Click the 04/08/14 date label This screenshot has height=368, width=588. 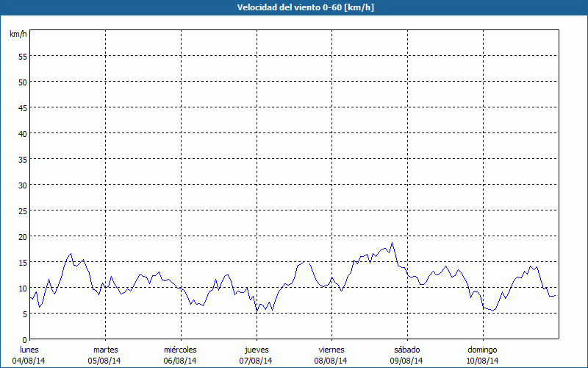tap(29, 361)
